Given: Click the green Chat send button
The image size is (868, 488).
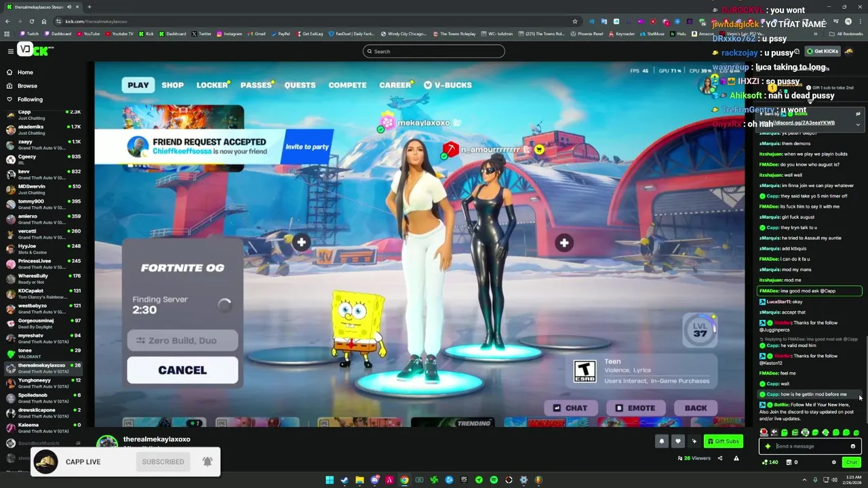Looking at the screenshot, I should point(851,462).
